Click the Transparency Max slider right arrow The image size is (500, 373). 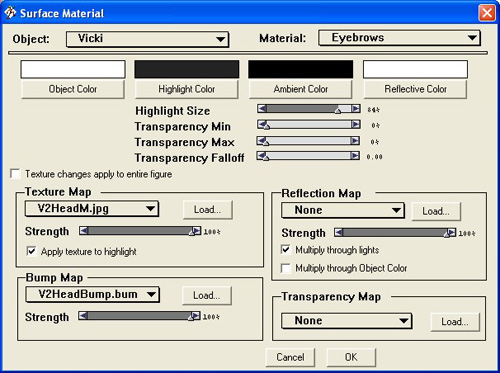[355, 140]
